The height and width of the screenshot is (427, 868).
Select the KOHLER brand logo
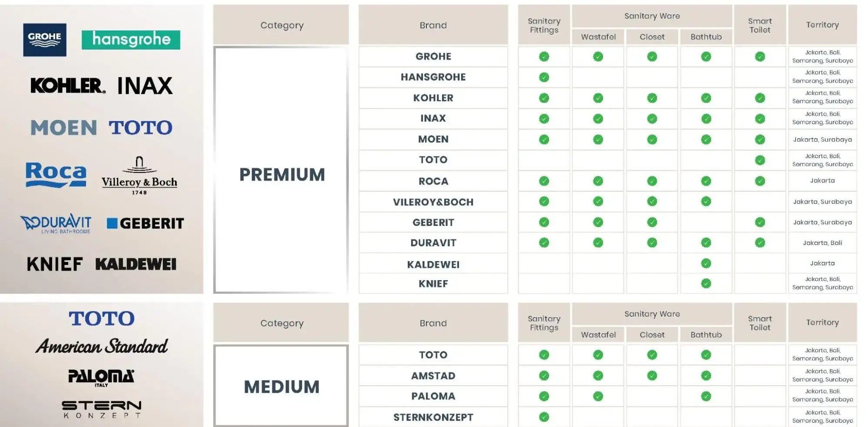pos(68,86)
